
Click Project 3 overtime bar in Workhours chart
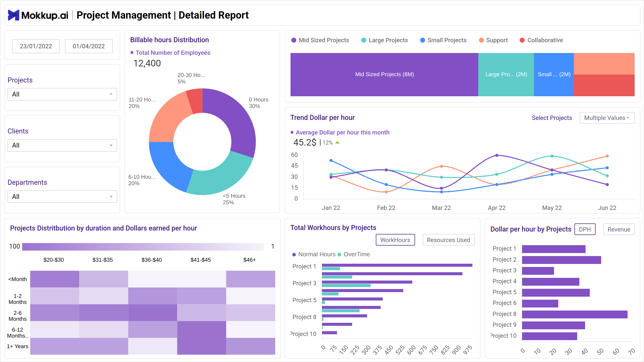[346, 285]
